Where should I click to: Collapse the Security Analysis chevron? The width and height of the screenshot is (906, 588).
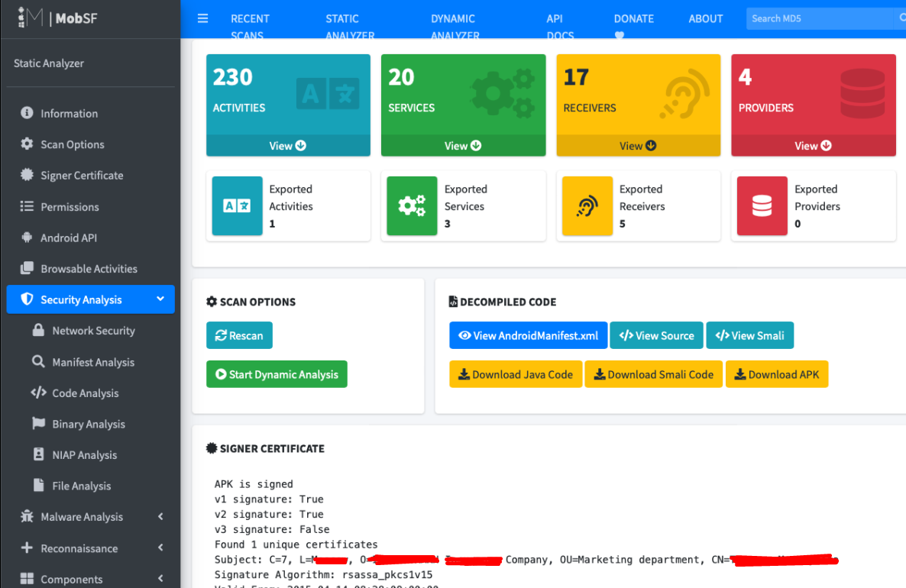pyautogui.click(x=160, y=299)
